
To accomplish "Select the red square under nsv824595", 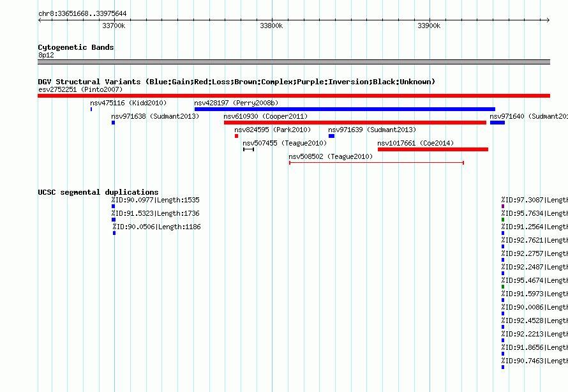I will [237, 136].
